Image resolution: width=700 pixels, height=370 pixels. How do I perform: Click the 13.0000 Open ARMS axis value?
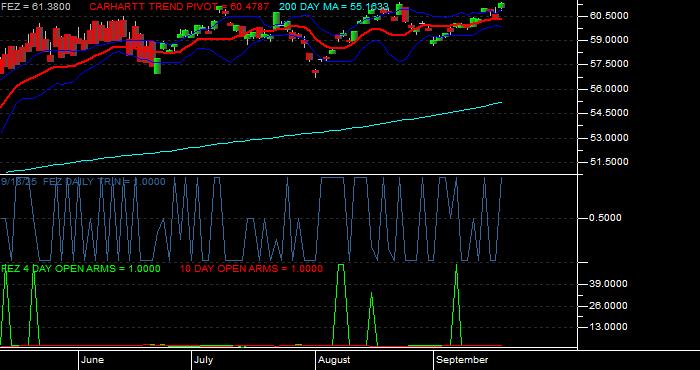[x=608, y=327]
